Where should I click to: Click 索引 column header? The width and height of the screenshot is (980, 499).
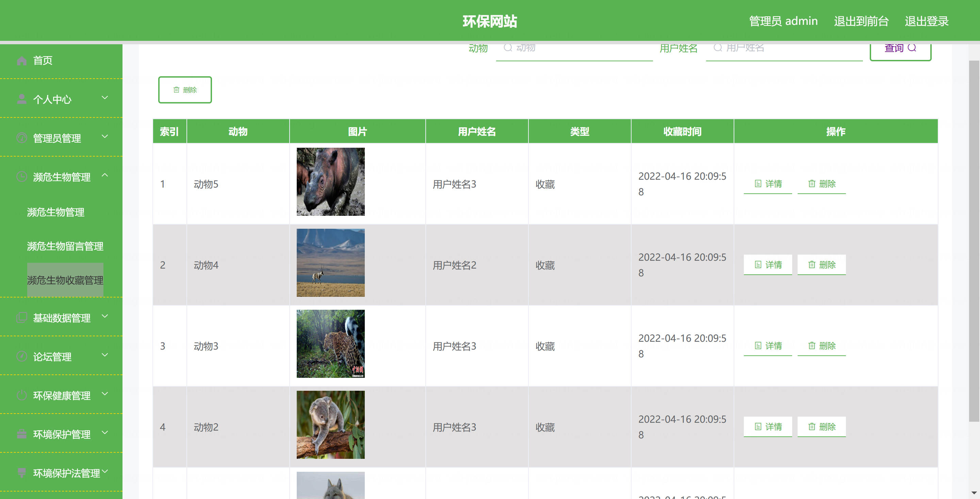click(x=169, y=132)
